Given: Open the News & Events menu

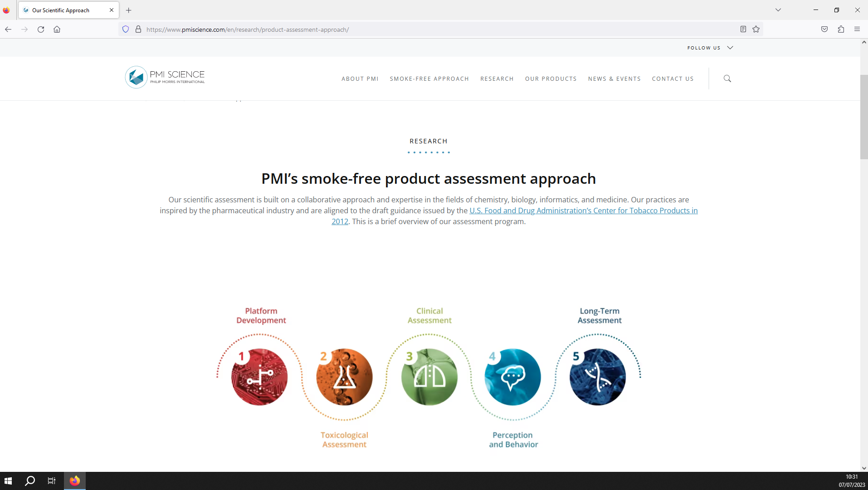Looking at the screenshot, I should tap(614, 79).
